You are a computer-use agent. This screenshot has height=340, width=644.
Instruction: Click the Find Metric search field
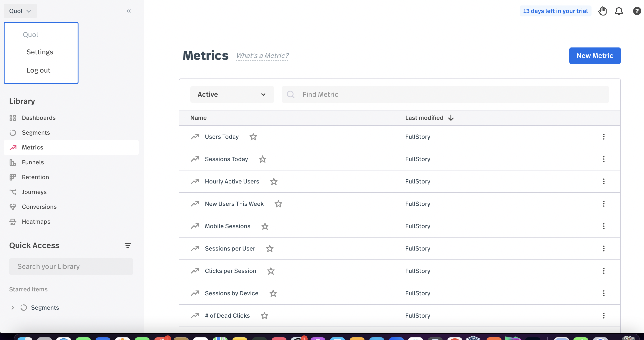pyautogui.click(x=445, y=94)
